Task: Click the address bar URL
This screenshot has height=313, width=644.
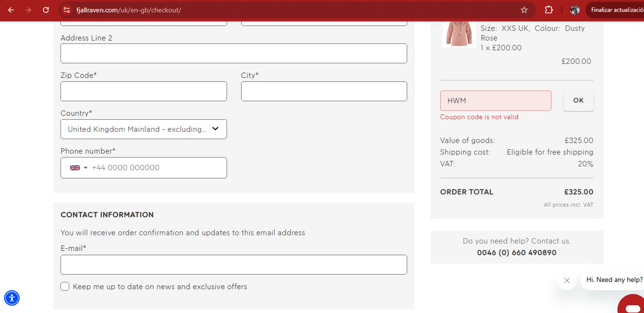Action: 129,10
